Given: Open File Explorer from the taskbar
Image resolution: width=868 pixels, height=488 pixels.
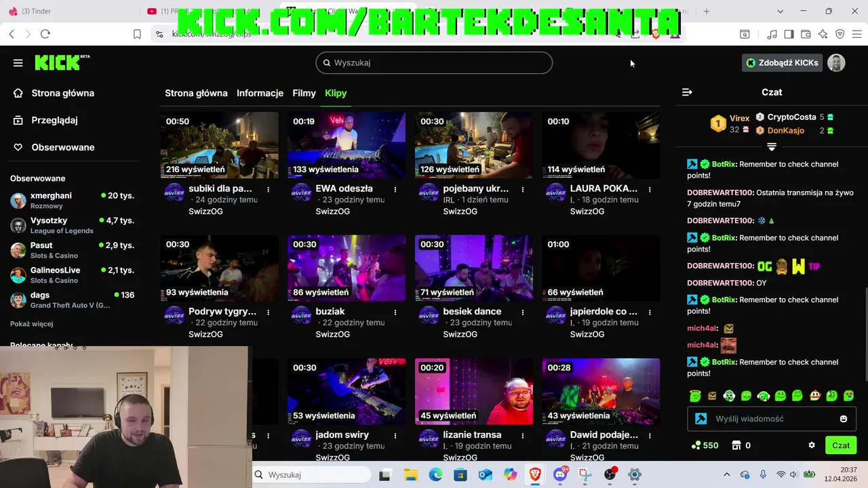Looking at the screenshot, I should [x=410, y=474].
